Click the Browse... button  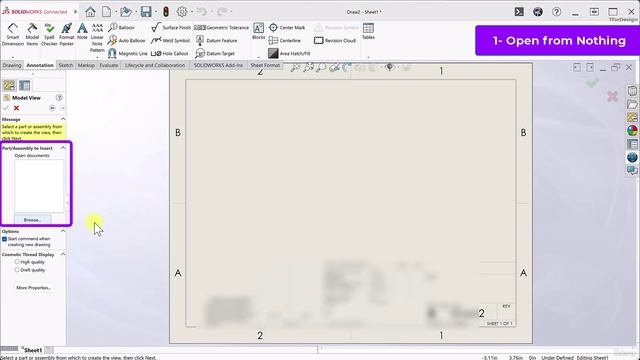click(x=33, y=220)
